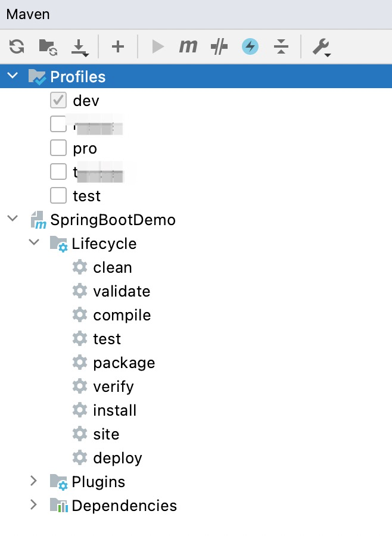This screenshot has width=392, height=536.
Task: Add a Maven project
Action: click(x=117, y=46)
